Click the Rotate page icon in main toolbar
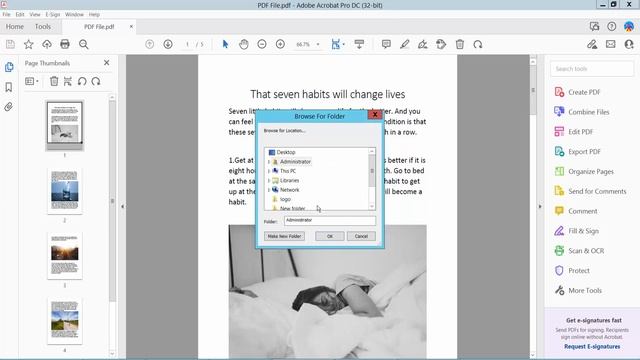Screen dimensions: 640x360 click(x=478, y=44)
